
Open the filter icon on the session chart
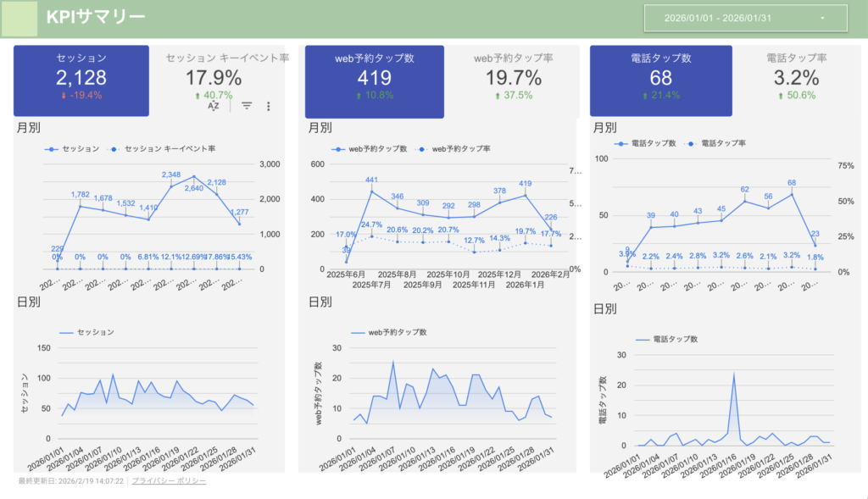coord(247,106)
